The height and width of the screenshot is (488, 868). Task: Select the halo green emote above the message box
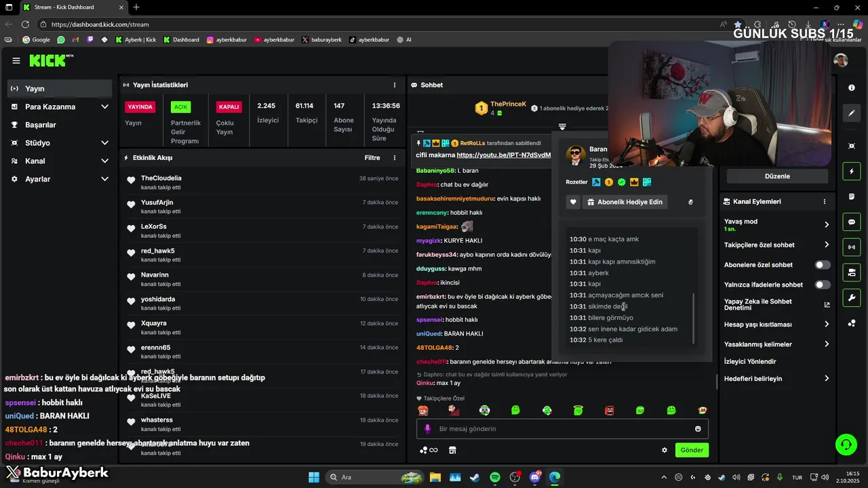click(578, 410)
